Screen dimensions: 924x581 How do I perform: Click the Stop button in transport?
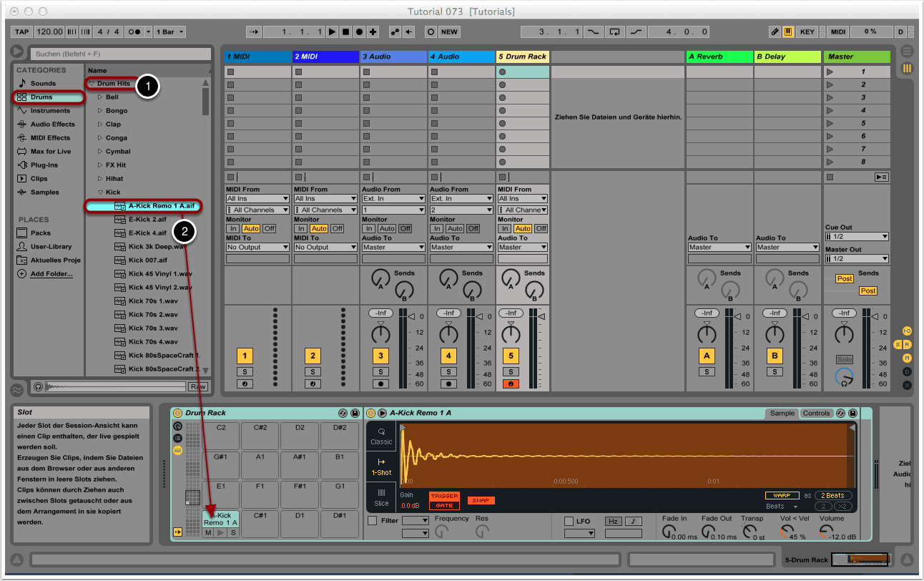(x=345, y=32)
